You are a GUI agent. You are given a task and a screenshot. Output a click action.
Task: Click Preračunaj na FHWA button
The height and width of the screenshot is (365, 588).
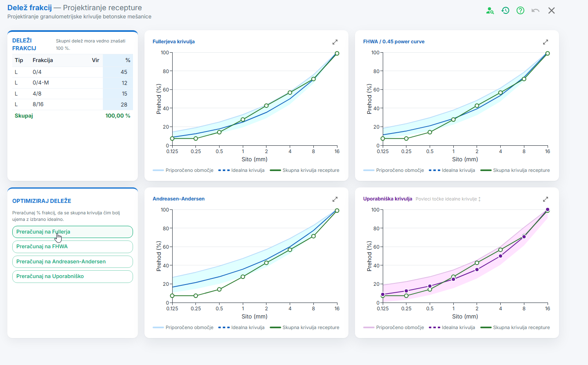point(73,247)
